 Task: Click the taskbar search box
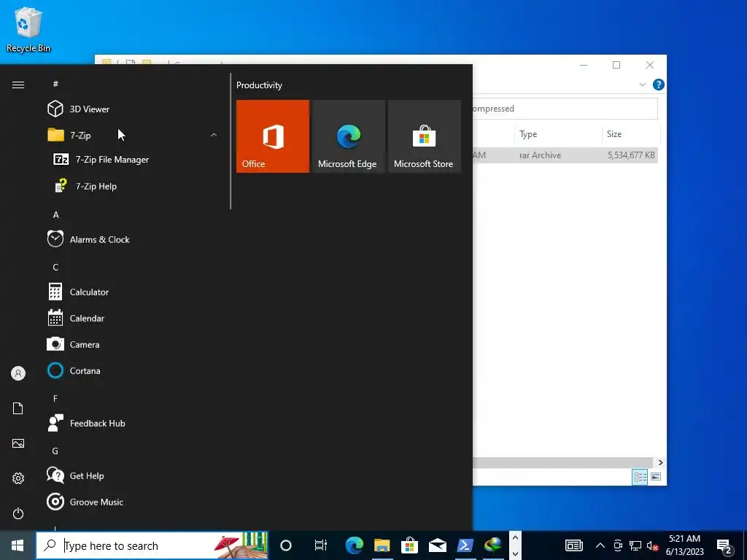click(152, 545)
